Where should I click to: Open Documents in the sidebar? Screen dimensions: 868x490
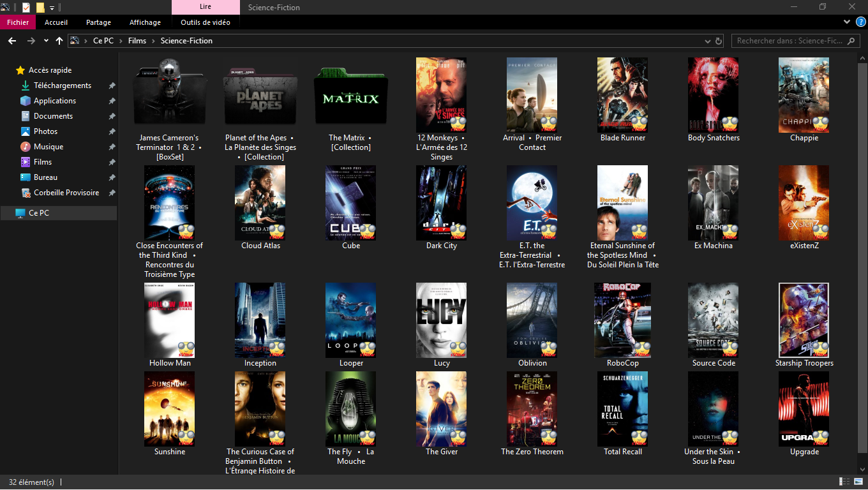(53, 116)
